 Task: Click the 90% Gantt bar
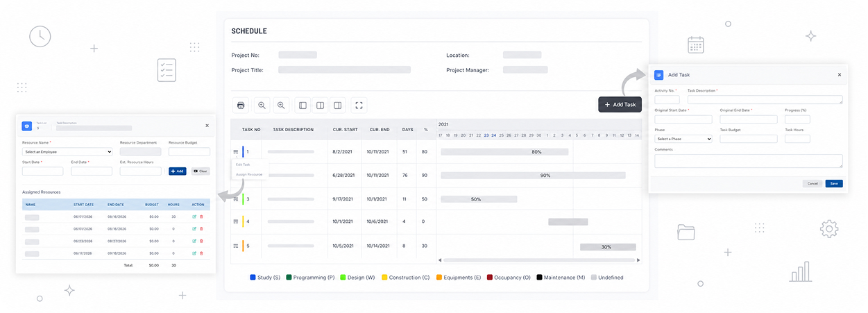(533, 176)
